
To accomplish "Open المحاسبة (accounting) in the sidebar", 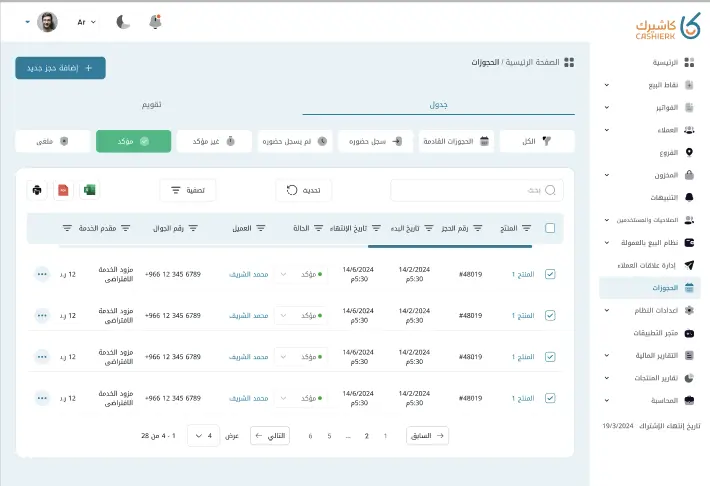I will 664,400.
